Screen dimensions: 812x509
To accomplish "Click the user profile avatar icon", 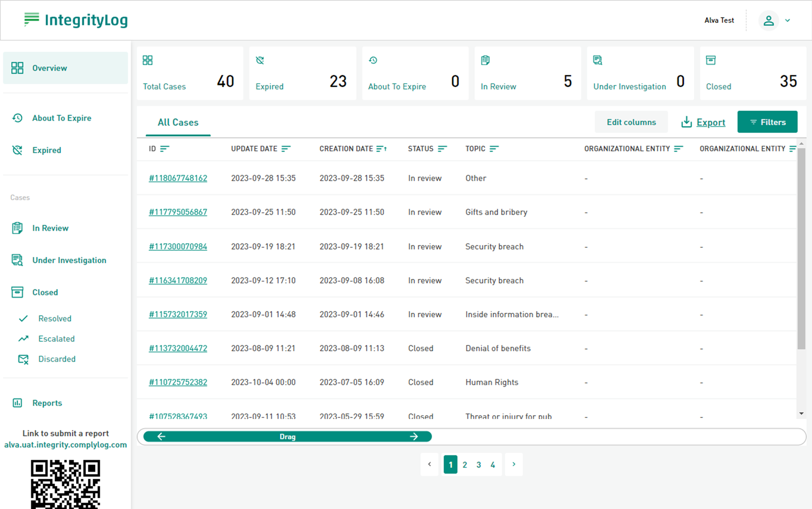I will click(768, 20).
